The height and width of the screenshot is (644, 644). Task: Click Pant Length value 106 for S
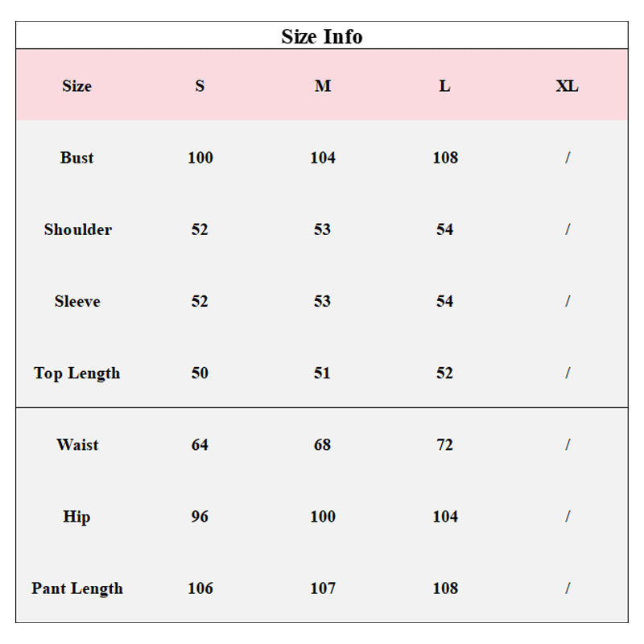200,588
